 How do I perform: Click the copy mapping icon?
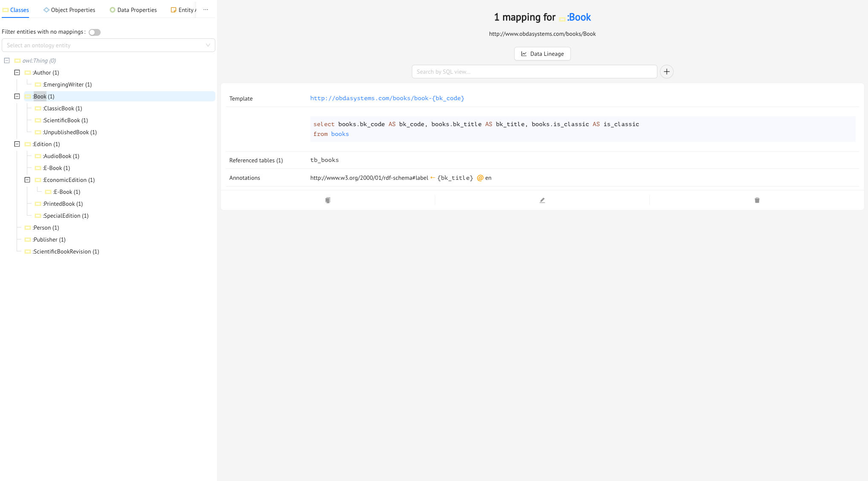point(327,200)
